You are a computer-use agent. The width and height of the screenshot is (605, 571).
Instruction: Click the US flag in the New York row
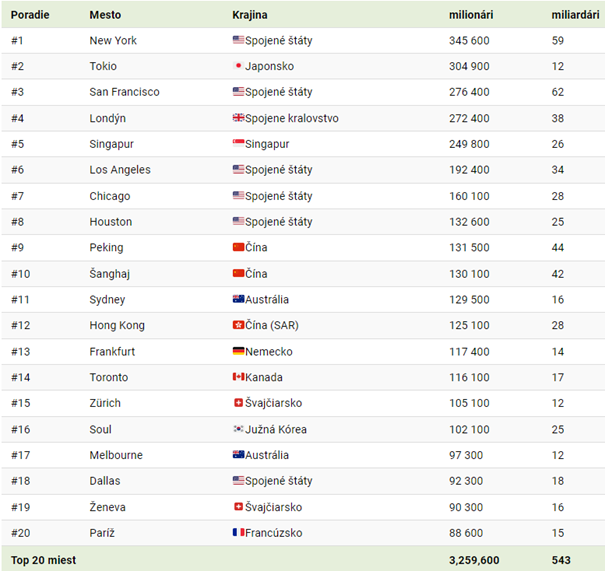(238, 40)
